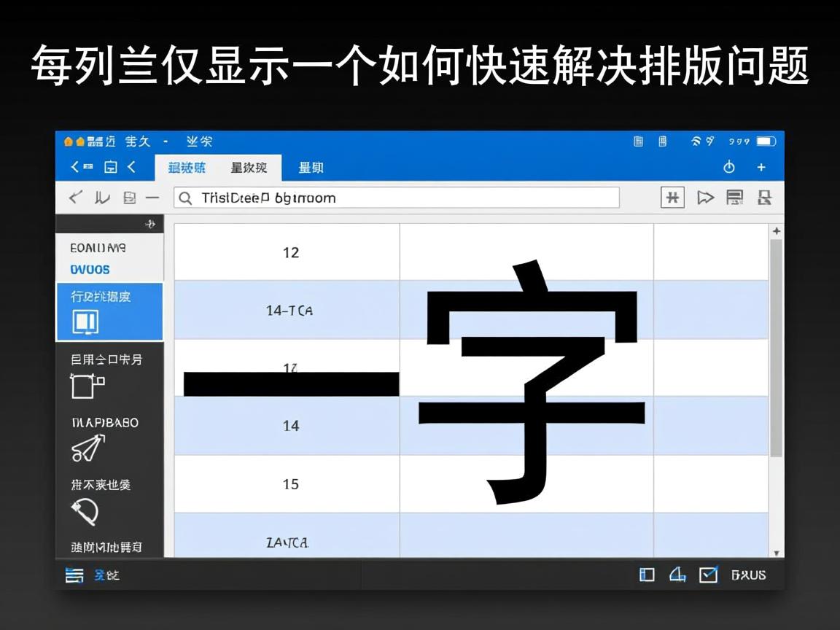840x630 pixels.
Task: Click the power icon in tab bar
Action: click(x=728, y=168)
